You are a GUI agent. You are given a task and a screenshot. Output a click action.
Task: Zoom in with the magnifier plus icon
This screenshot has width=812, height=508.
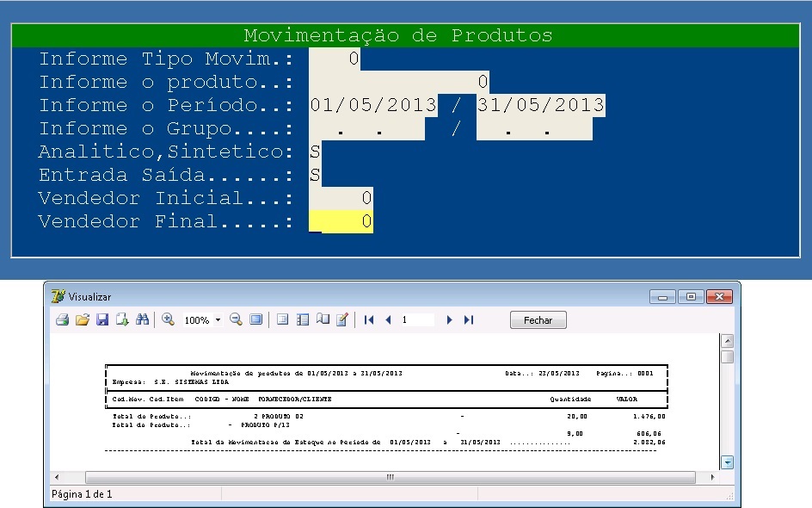[x=168, y=319]
